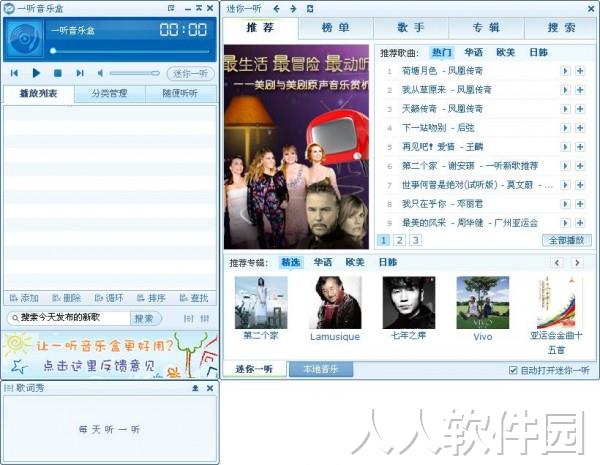The width and height of the screenshot is (600, 465).
Task: Click the 搜索 button beside search field
Action: coord(145,318)
